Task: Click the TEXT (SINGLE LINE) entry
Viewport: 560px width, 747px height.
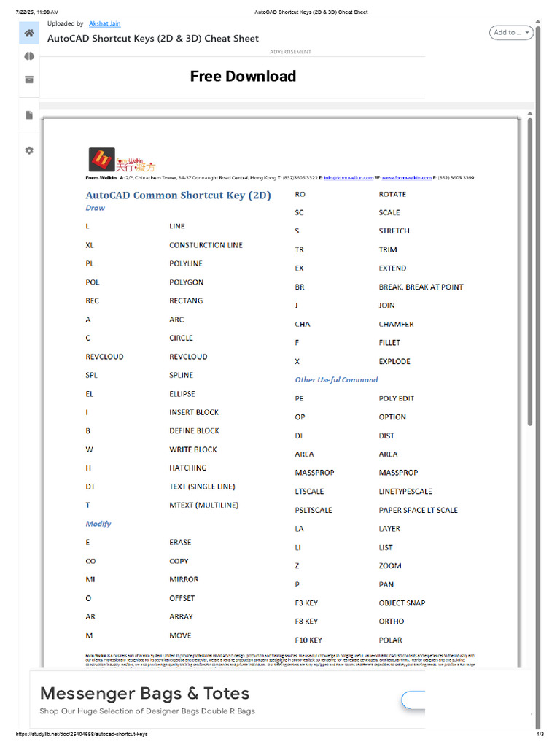Action: (202, 487)
